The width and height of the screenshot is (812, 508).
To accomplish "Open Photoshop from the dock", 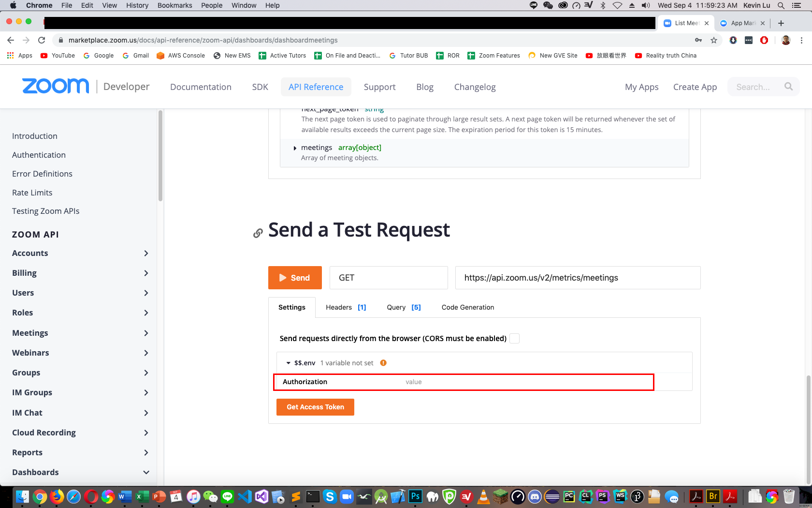I will click(415, 496).
